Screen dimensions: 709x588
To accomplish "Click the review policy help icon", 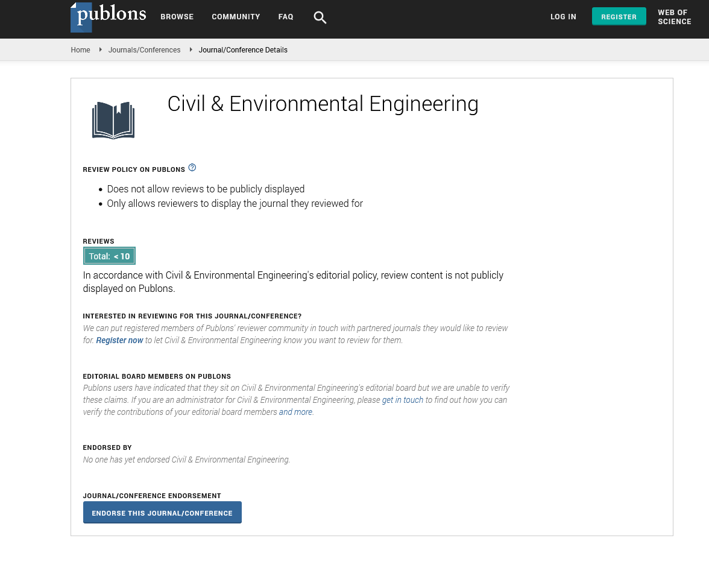I will 192,168.
